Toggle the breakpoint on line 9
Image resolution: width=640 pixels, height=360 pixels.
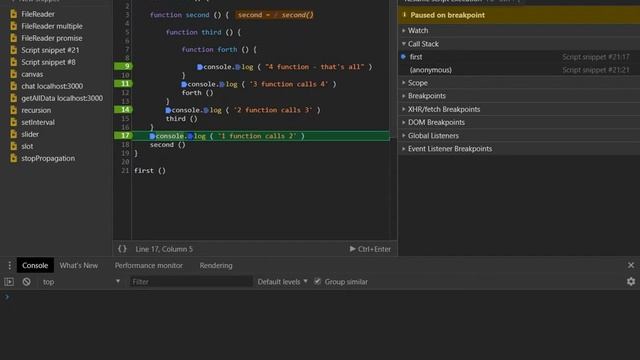(x=123, y=66)
